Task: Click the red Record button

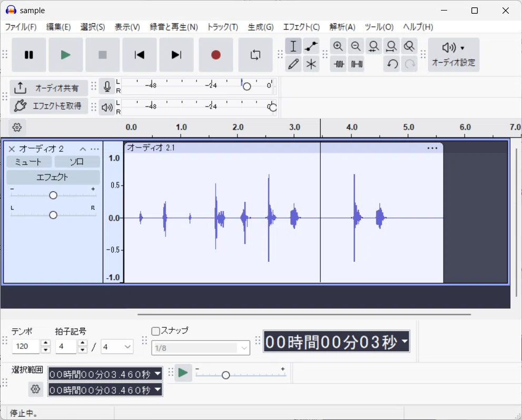Action: [x=216, y=55]
